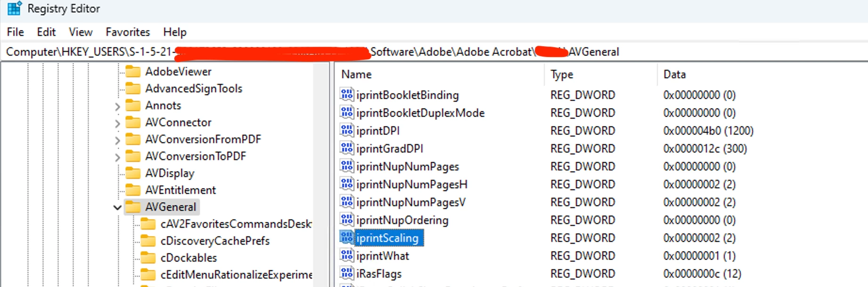Screen dimensions: 868x287
Task: Collapse the AVGeneral key
Action: (117, 207)
